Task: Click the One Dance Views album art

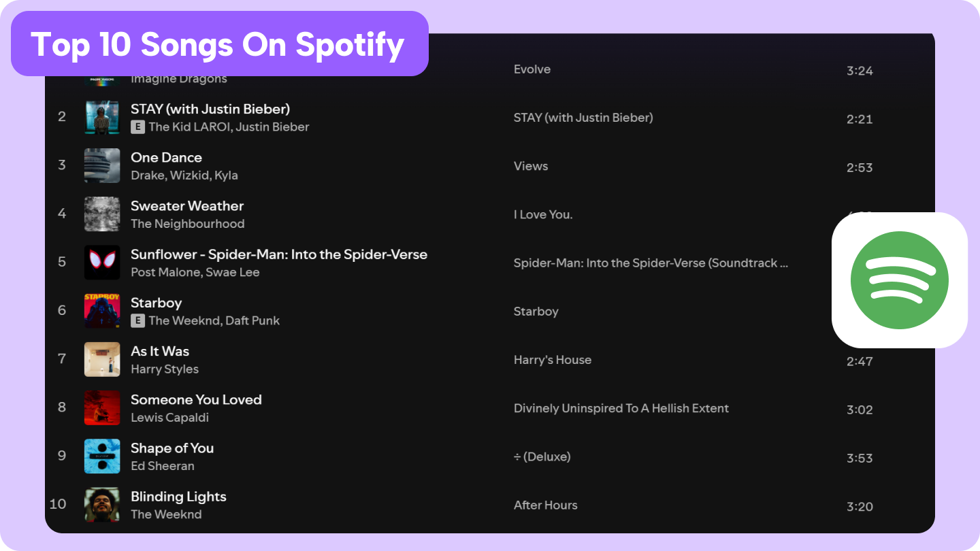Action: click(x=102, y=166)
